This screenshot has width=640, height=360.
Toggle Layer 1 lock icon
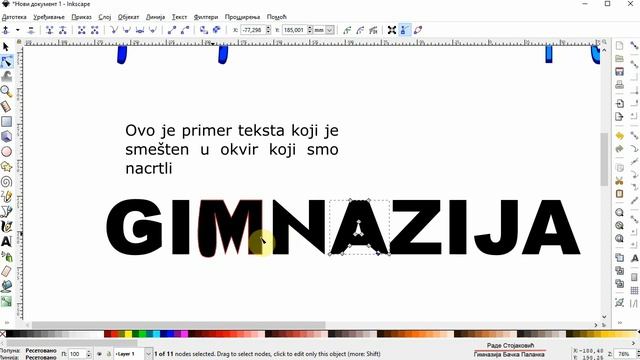(x=109, y=354)
